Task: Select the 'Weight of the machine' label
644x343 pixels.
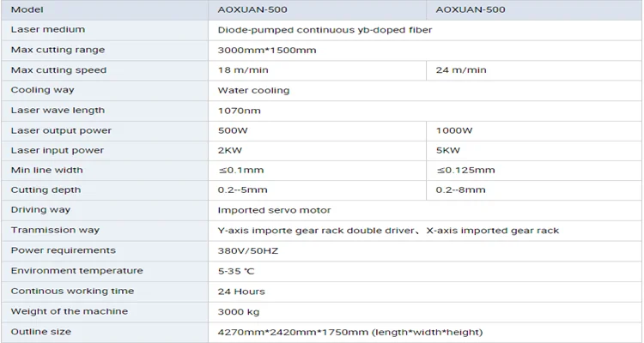Action: (x=70, y=311)
